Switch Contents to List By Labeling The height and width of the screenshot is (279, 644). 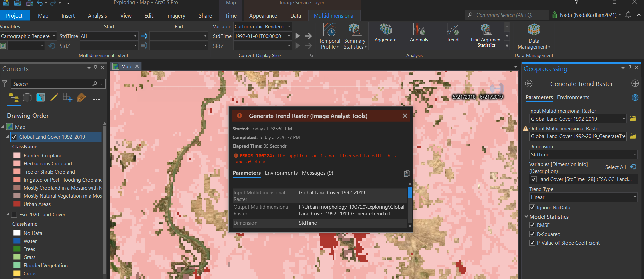[x=81, y=98]
